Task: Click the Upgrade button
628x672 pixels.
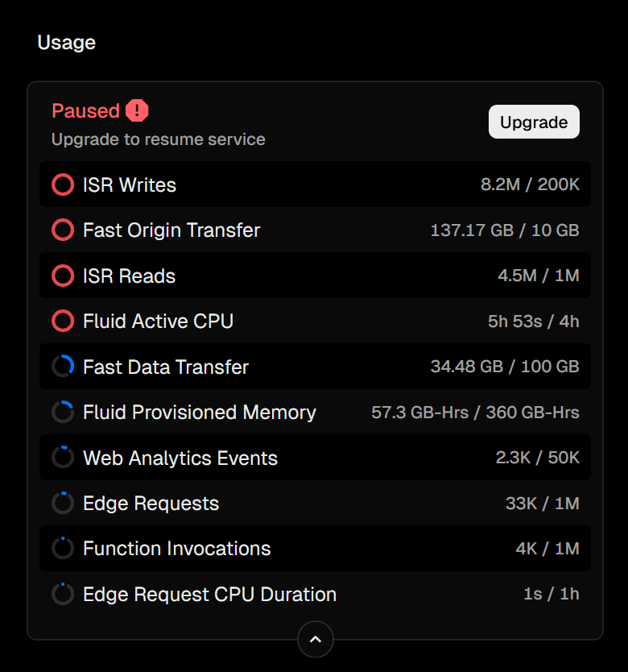Action: (534, 122)
